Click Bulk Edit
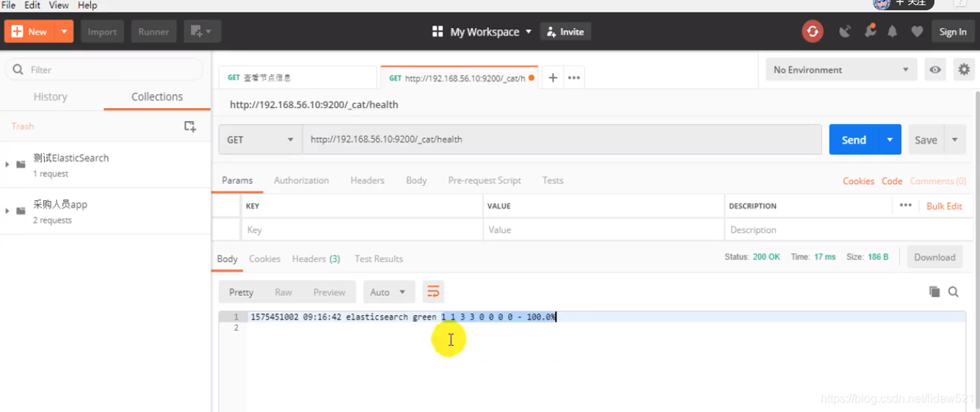980x412 pixels. [x=944, y=206]
